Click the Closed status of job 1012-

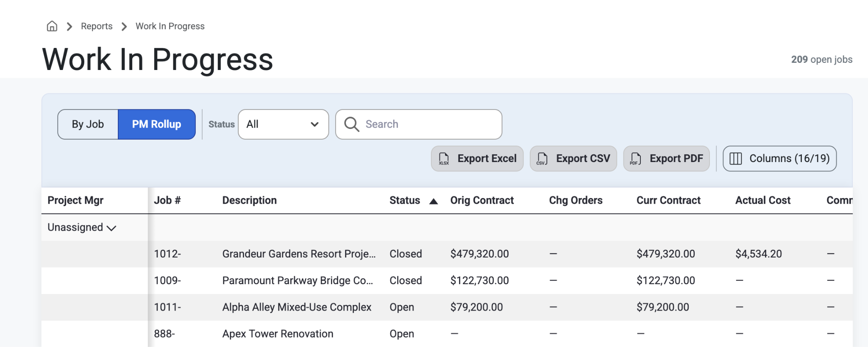[406, 254]
